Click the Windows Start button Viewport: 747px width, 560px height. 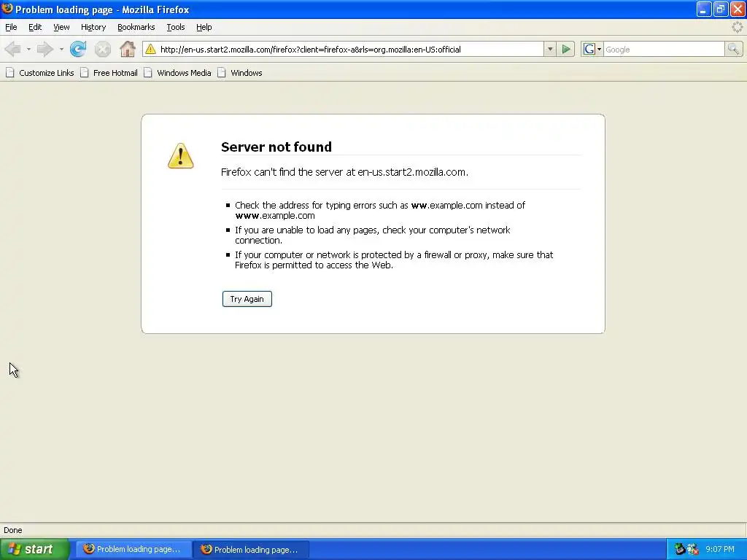35,549
